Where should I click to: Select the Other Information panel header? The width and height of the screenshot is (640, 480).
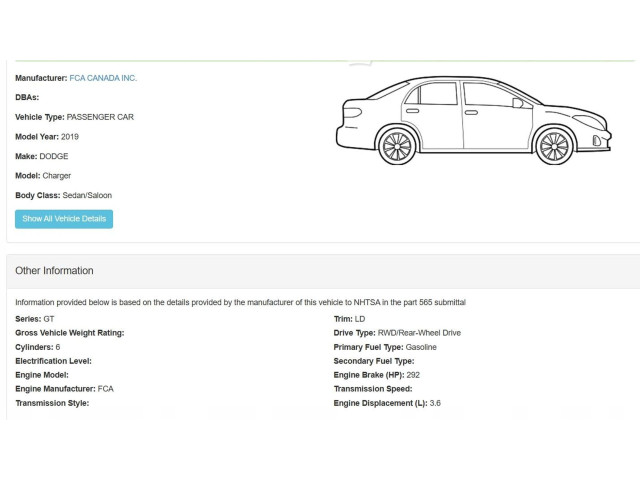pyautogui.click(x=54, y=271)
